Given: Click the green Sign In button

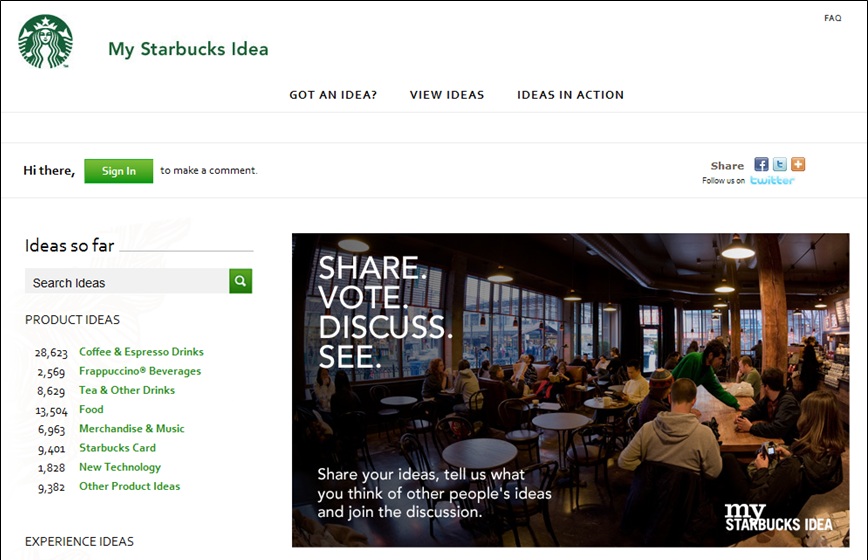Looking at the screenshot, I should pyautogui.click(x=118, y=171).
